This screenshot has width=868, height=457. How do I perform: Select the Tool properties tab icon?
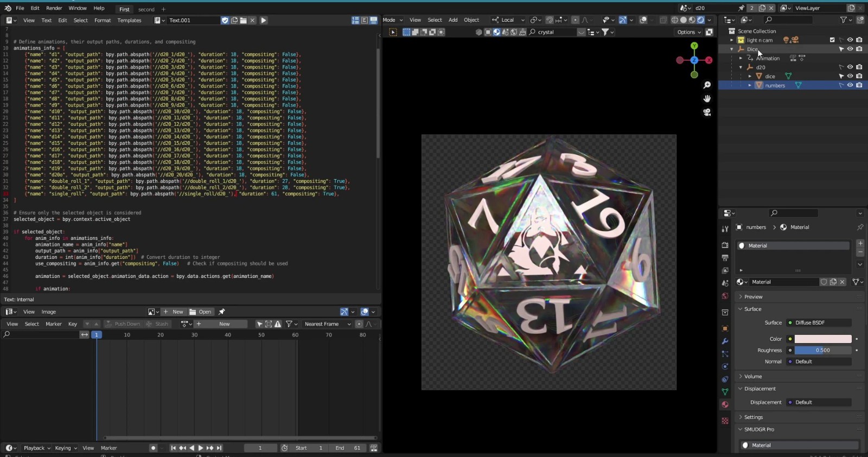coord(725,229)
